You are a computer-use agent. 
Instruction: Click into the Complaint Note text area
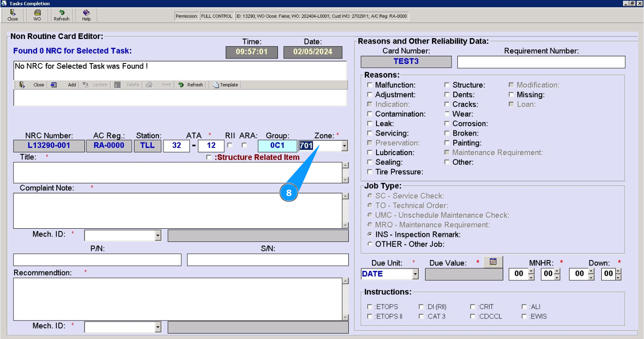(x=178, y=211)
